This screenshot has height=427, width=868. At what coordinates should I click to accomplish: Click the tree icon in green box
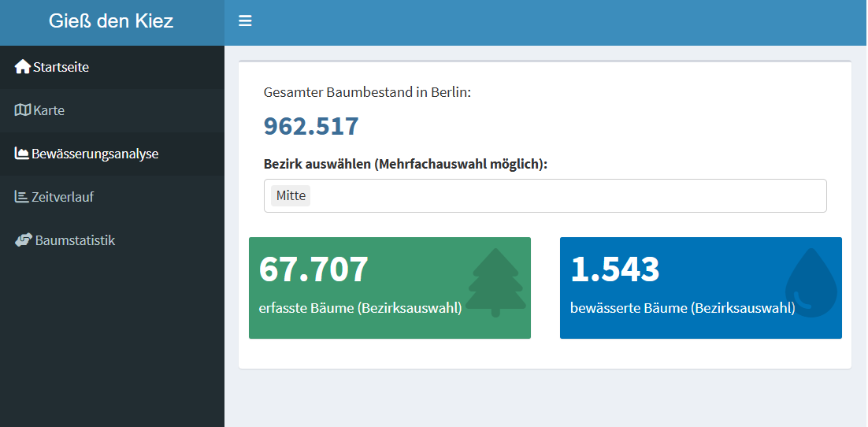[495, 283]
